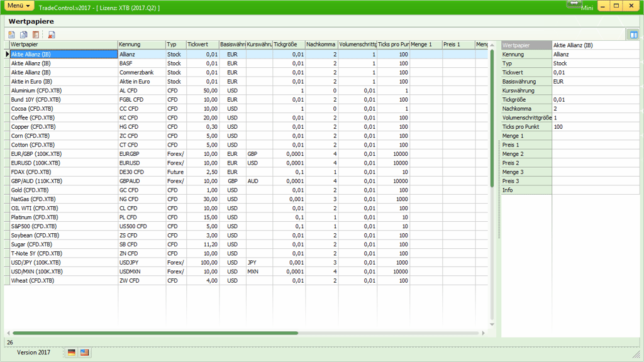Select the Coffee (CFD.XTB) row

pyautogui.click(x=246, y=118)
